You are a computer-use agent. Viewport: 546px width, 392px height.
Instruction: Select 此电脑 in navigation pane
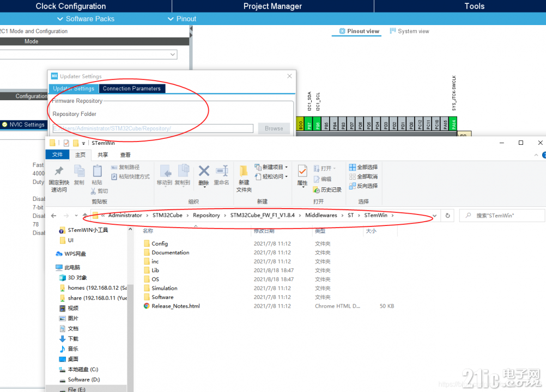click(72, 267)
